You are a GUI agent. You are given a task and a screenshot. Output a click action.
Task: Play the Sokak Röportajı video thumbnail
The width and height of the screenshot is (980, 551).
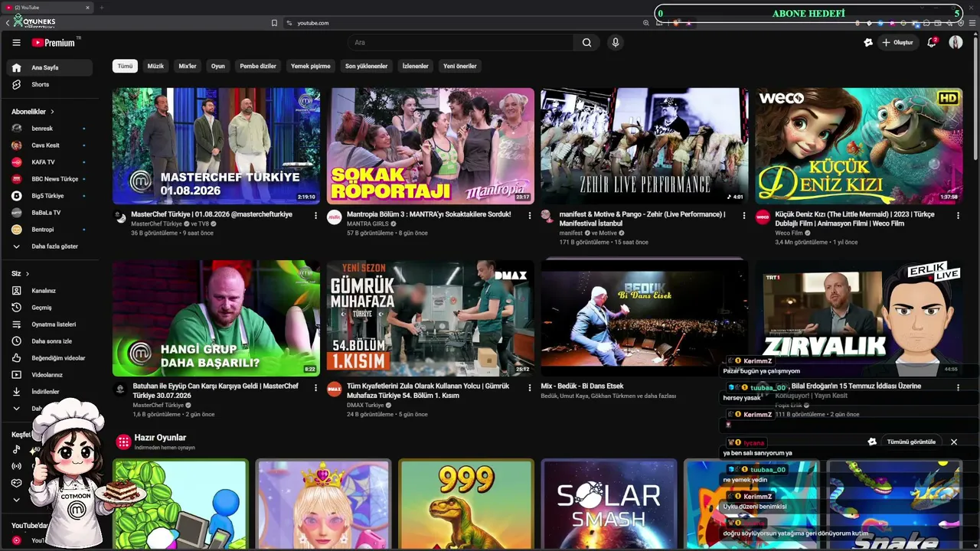pos(430,145)
